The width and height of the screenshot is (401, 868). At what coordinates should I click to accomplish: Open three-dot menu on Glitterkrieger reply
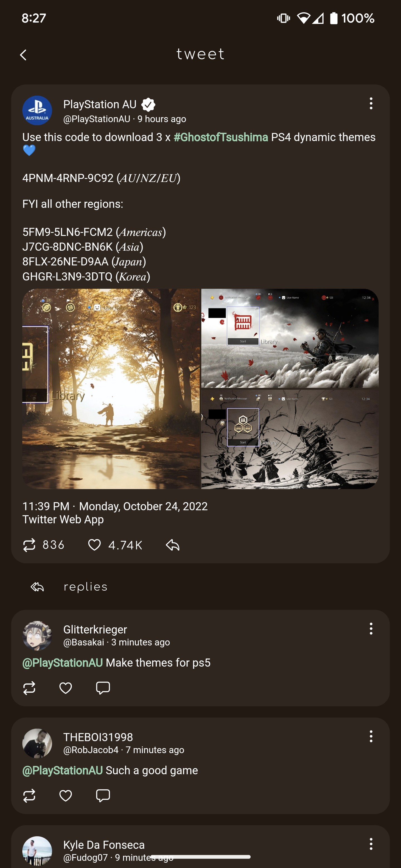[371, 629]
